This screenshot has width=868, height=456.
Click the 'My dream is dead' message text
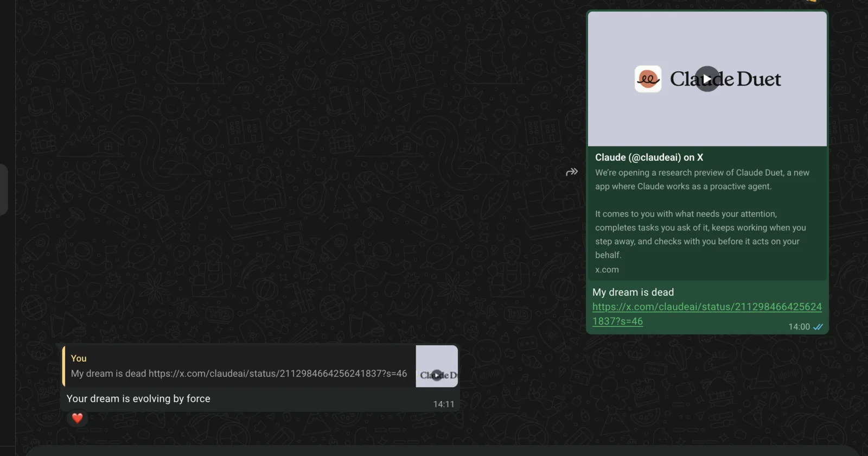633,292
